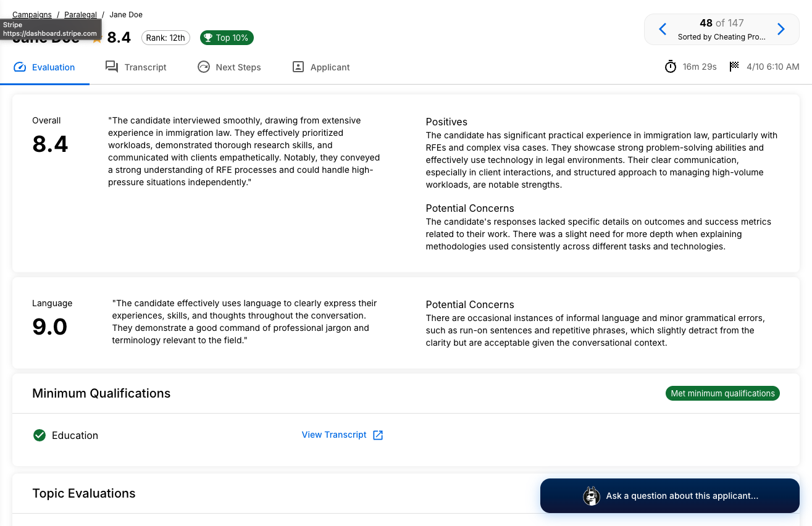Click the Evaluation gauge icon

[x=20, y=67]
